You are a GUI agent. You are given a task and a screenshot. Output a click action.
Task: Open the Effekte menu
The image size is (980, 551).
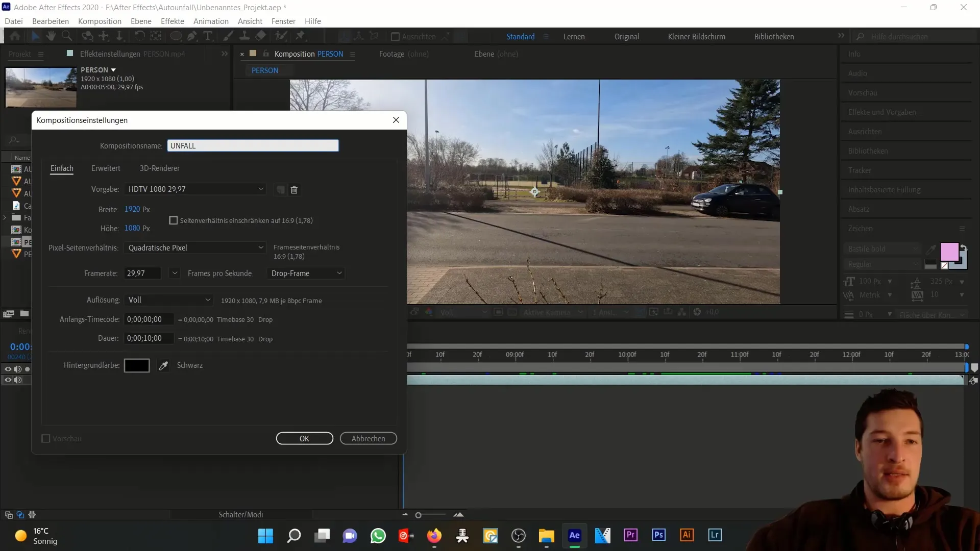pos(173,21)
